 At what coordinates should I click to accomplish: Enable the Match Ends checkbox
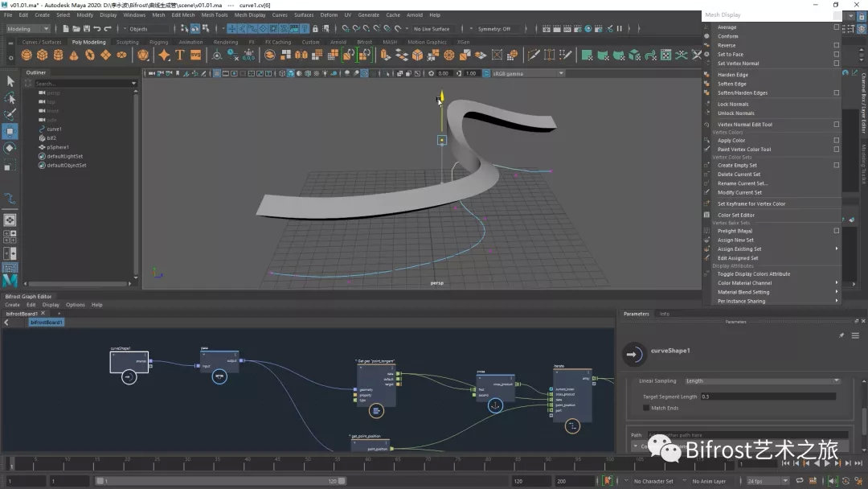[646, 408]
